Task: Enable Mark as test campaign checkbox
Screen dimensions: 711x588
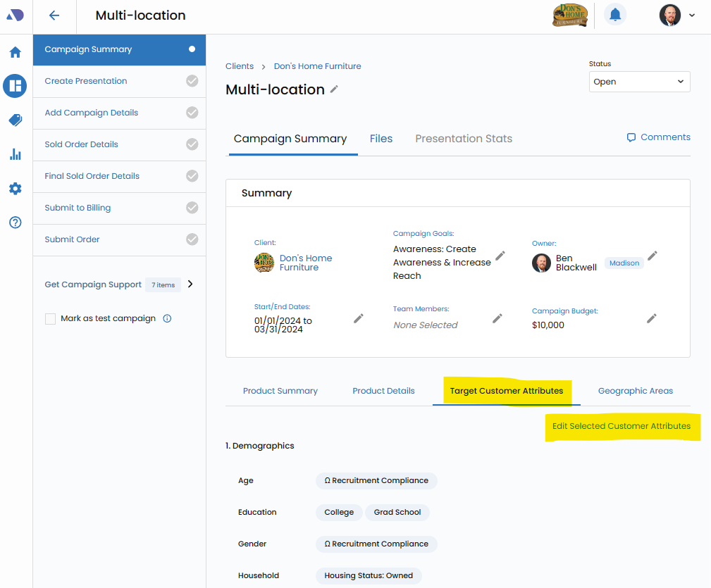Action: (50, 319)
